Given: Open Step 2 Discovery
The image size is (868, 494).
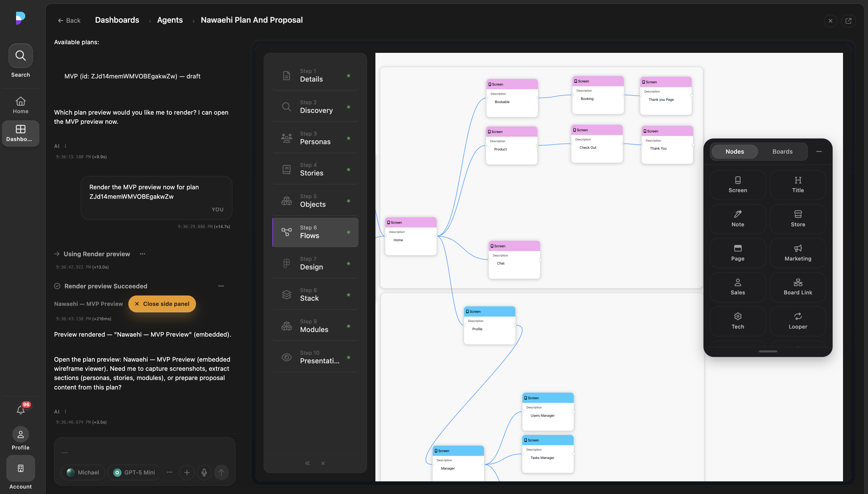Looking at the screenshot, I should 315,107.
